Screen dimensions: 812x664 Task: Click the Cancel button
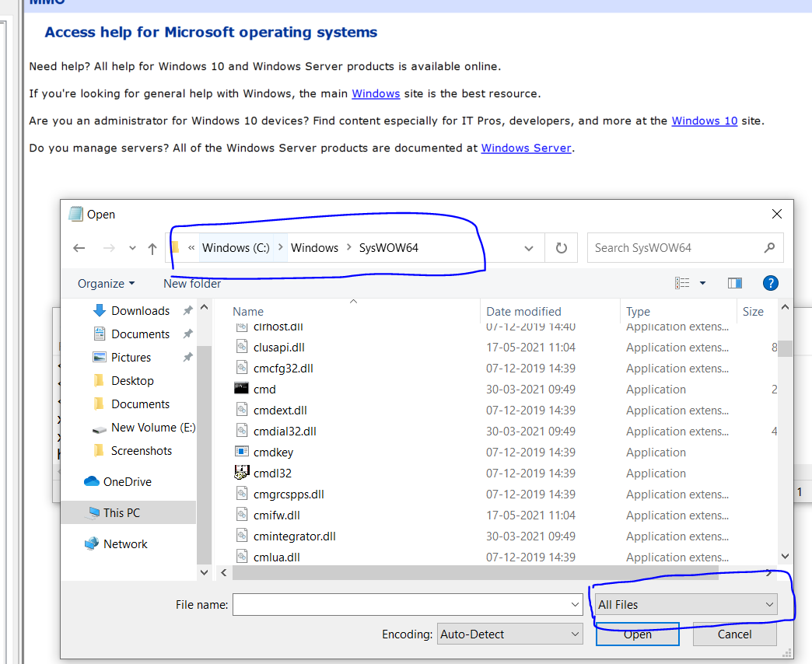[x=734, y=634]
